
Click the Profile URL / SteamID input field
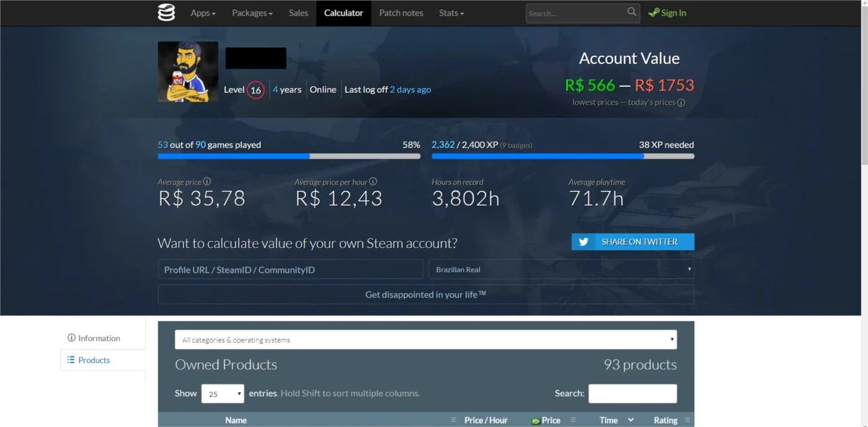coord(291,270)
